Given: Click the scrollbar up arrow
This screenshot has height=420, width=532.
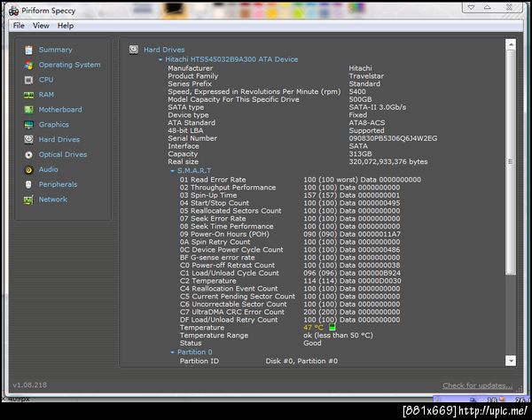Looking at the screenshot, I should click(511, 44).
